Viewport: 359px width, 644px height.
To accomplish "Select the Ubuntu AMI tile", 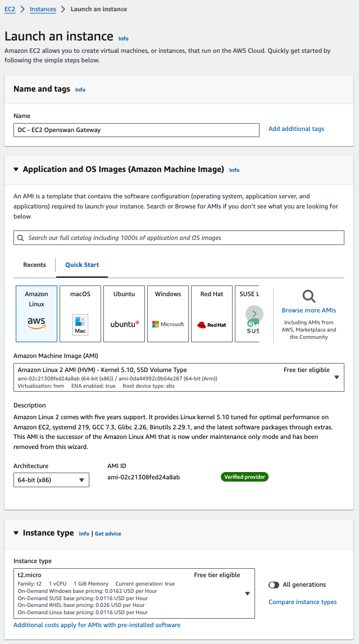I will [x=124, y=314].
